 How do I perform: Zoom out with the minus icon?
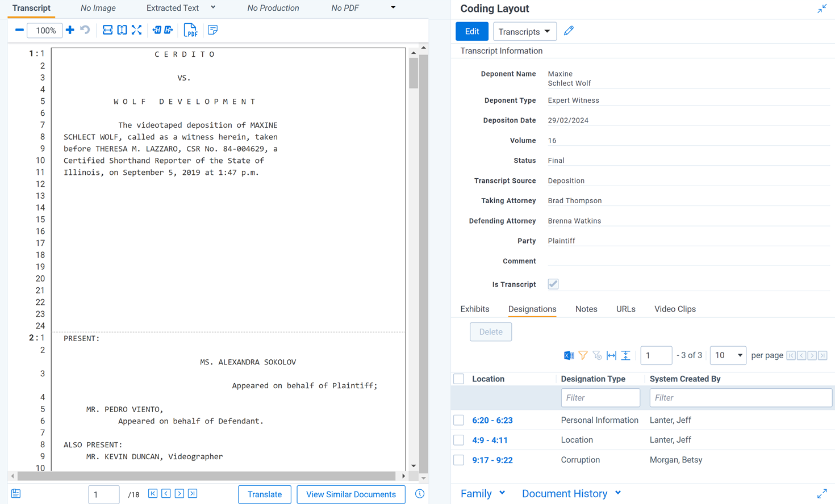tap(19, 30)
